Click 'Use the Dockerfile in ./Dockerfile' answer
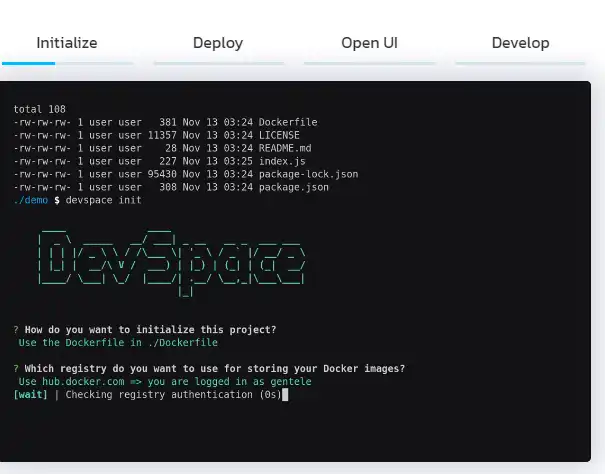This screenshot has height=474, width=605. pyautogui.click(x=118, y=343)
